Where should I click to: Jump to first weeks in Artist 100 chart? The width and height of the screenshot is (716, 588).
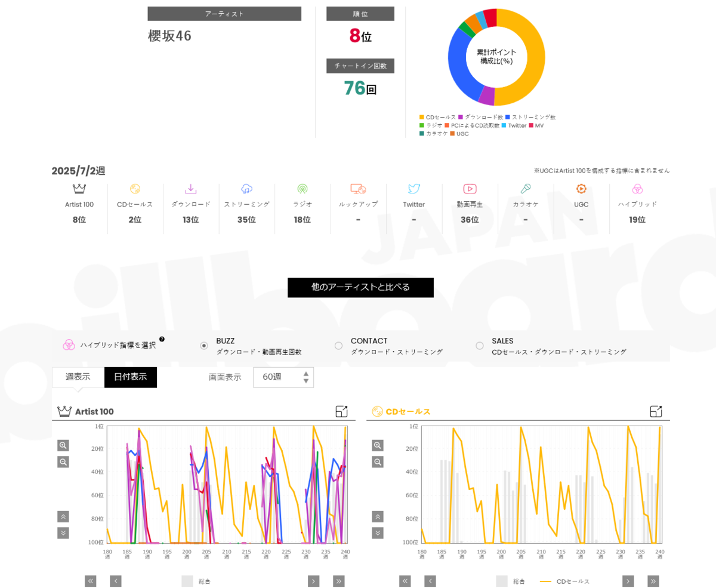[x=91, y=581]
